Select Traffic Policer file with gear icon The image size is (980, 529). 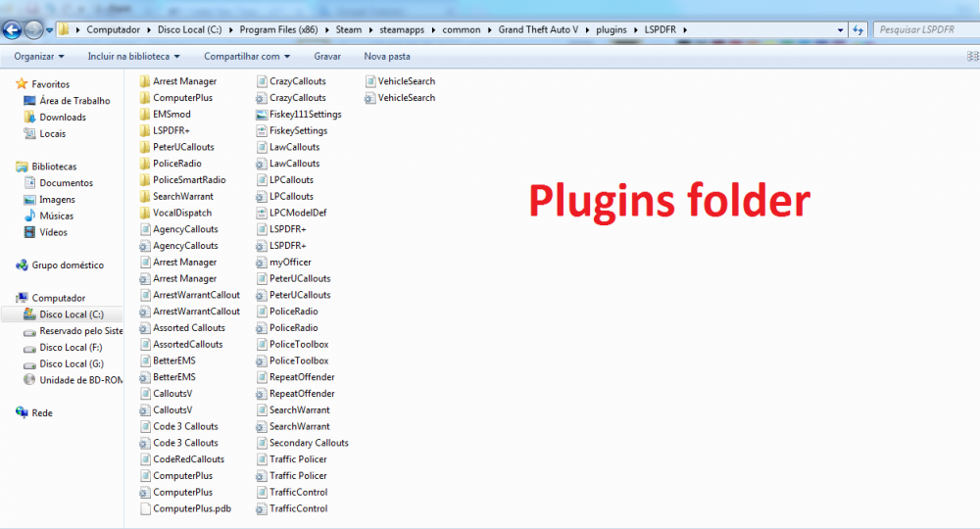click(x=292, y=476)
